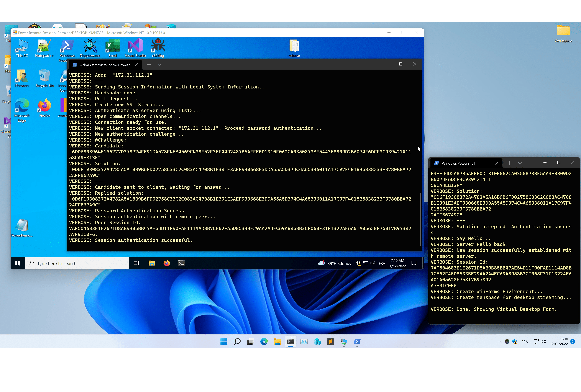The image size is (581, 392).
Task: Select Administrator: Windows PowerShell tab
Action: click(105, 65)
